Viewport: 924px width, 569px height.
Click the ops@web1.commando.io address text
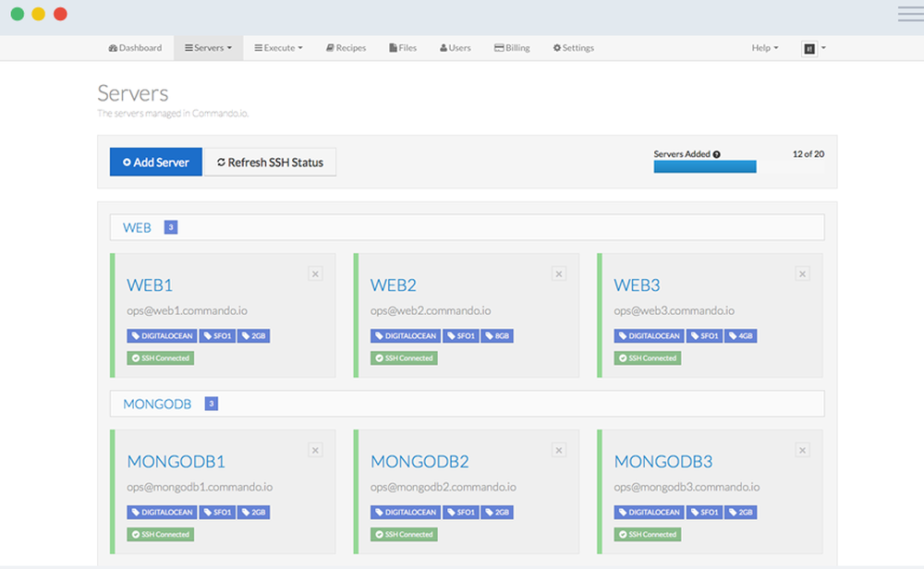187,311
